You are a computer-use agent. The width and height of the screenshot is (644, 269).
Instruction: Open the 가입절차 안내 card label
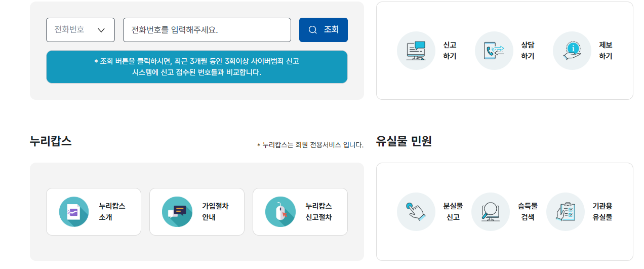click(x=215, y=212)
